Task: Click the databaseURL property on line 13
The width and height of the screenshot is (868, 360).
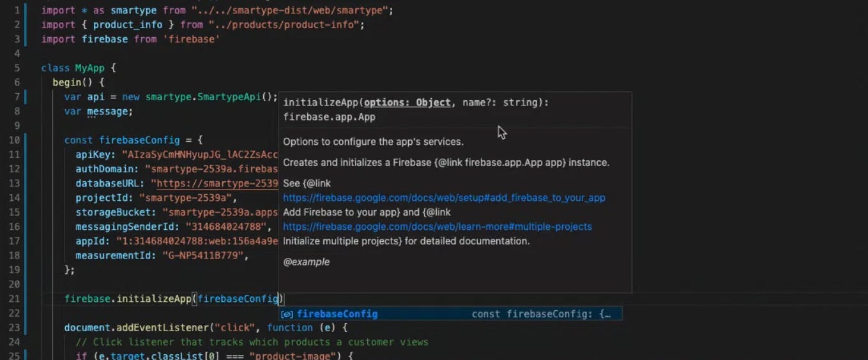Action: coord(110,183)
